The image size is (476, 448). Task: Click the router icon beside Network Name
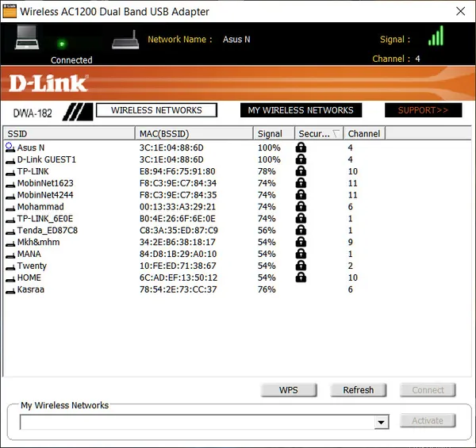point(125,40)
